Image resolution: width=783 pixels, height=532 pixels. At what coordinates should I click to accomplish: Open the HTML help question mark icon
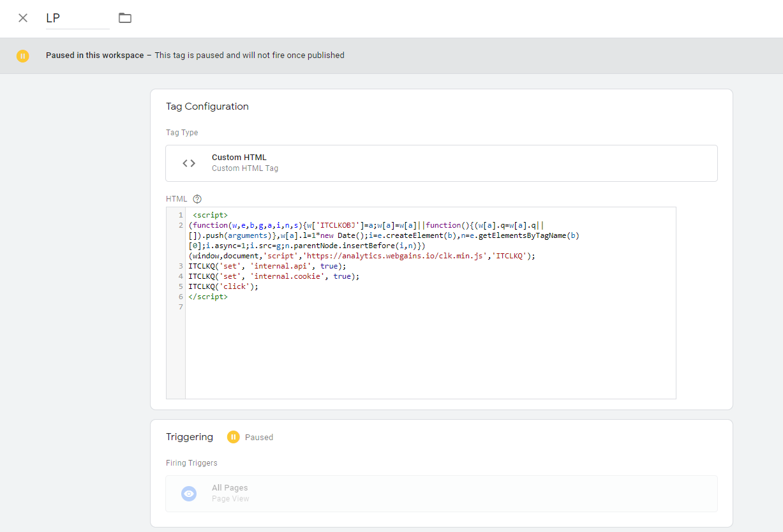coord(197,199)
